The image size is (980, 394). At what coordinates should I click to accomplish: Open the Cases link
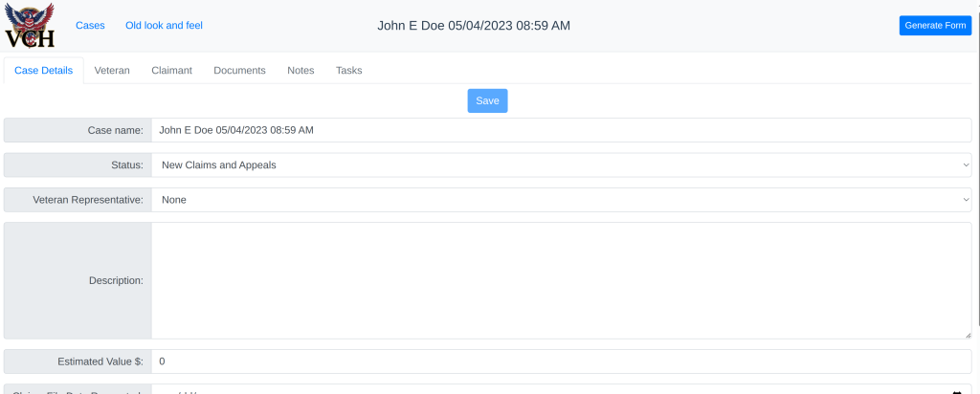point(90,26)
